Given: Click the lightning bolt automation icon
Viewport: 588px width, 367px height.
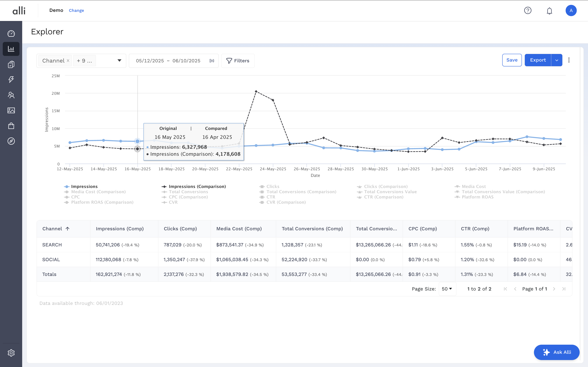Looking at the screenshot, I should [x=11, y=79].
